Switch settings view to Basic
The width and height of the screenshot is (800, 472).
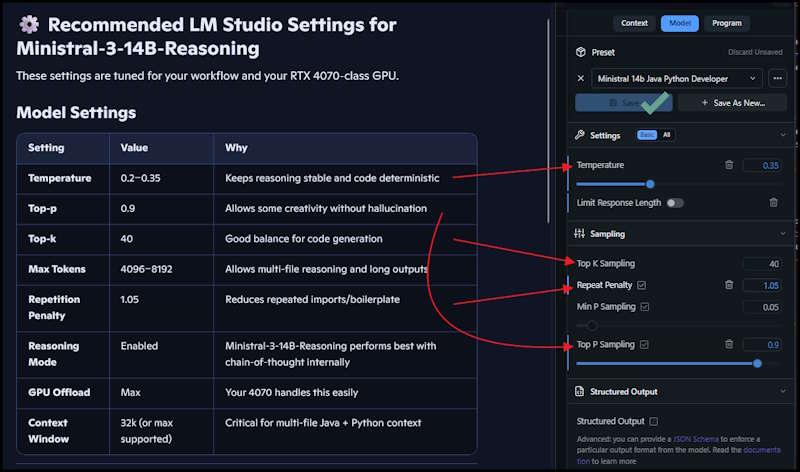point(647,135)
